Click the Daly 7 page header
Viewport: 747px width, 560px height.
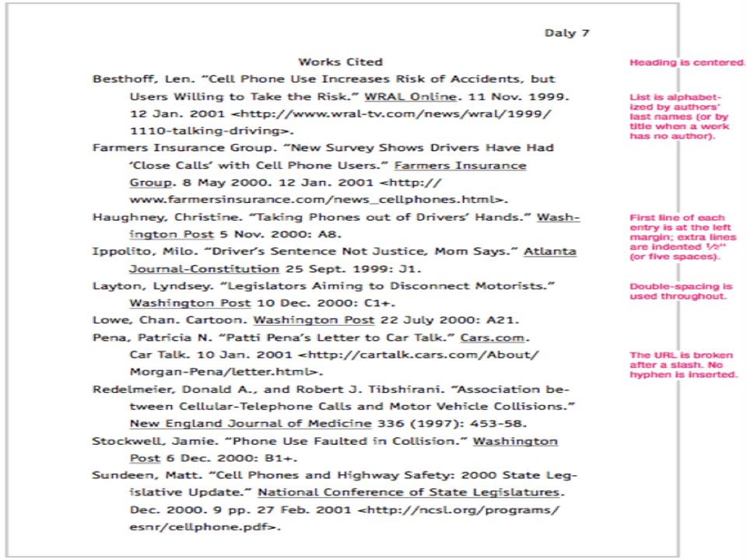(x=567, y=33)
